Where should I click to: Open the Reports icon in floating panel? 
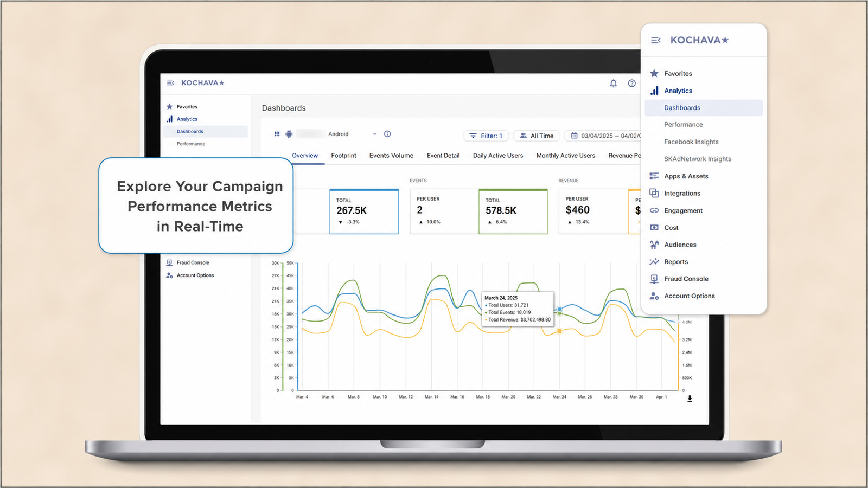tap(654, 262)
